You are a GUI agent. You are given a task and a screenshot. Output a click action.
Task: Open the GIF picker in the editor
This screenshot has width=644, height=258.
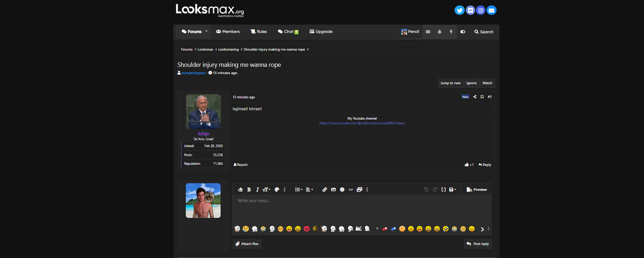[x=351, y=190]
